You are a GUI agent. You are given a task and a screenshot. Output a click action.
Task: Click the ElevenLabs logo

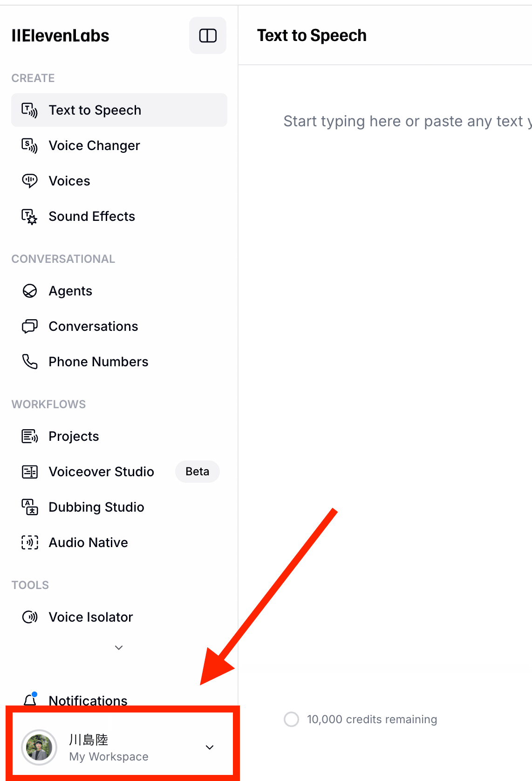pyautogui.click(x=60, y=36)
